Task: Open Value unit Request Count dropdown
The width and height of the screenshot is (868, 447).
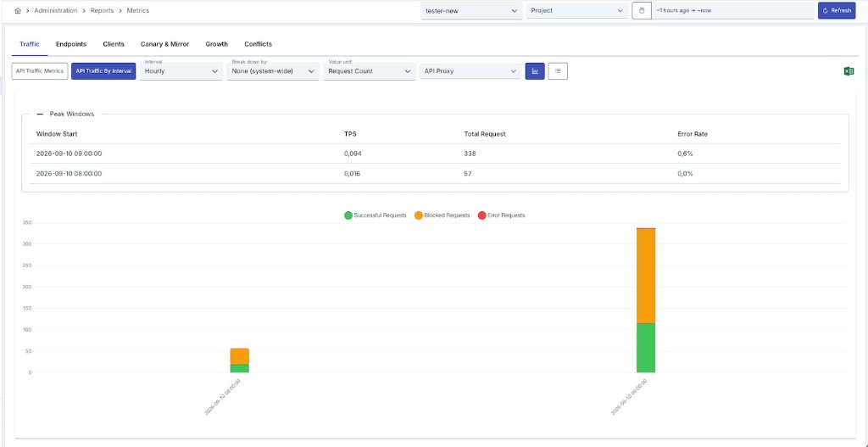Action: pos(370,71)
